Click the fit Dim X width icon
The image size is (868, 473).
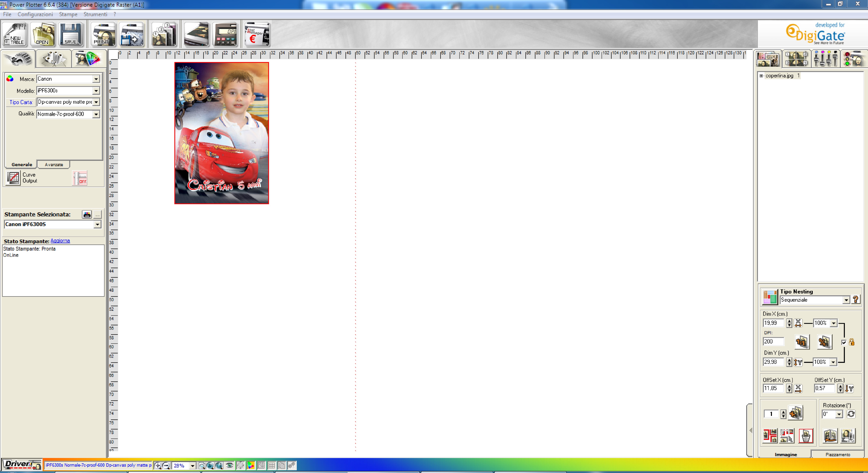(798, 323)
